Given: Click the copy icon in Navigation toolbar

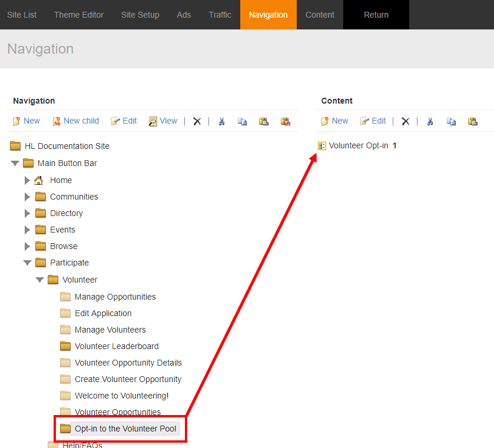Looking at the screenshot, I should [242, 121].
